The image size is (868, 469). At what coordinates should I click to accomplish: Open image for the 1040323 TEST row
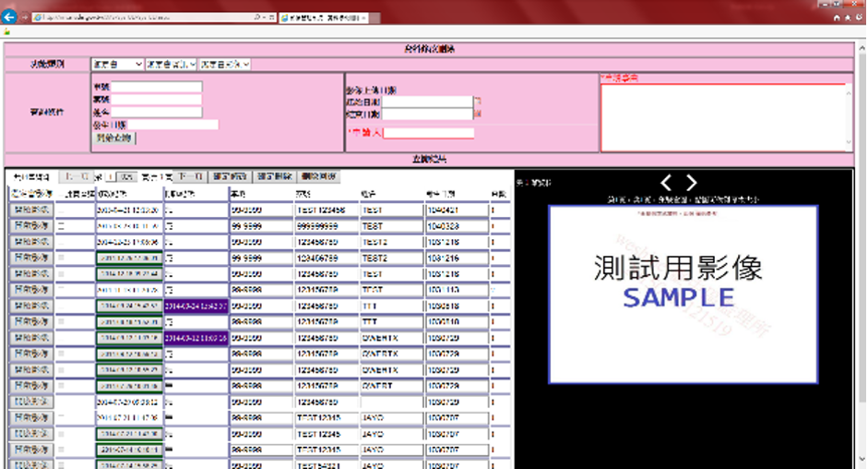tap(31, 226)
